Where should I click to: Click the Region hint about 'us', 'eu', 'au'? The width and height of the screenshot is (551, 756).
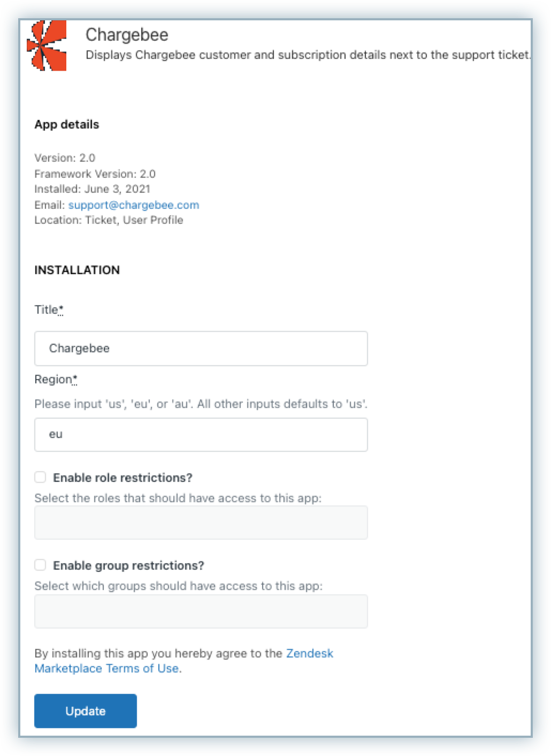point(201,404)
